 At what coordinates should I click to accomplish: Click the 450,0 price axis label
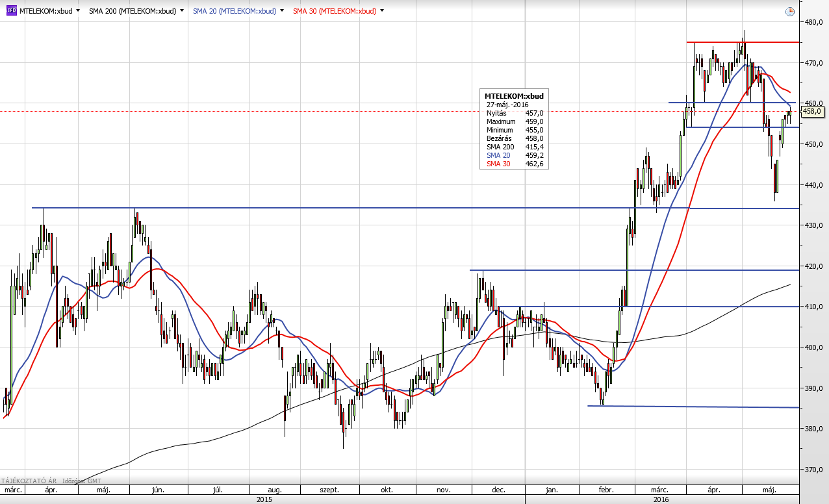(x=814, y=144)
